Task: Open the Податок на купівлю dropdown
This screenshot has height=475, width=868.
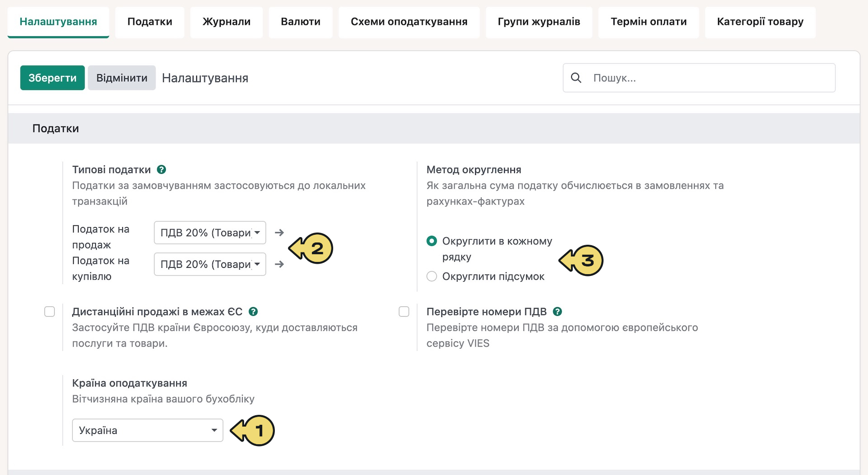Action: click(x=210, y=264)
